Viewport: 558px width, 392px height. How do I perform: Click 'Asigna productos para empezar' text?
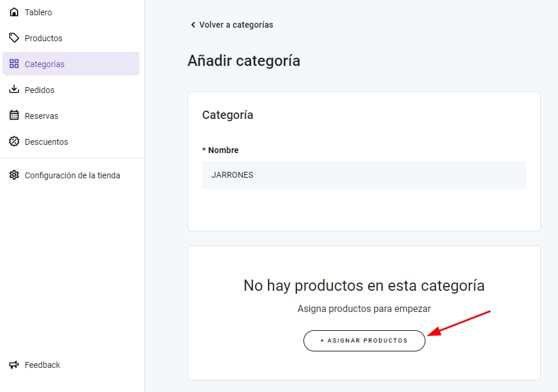tap(364, 308)
